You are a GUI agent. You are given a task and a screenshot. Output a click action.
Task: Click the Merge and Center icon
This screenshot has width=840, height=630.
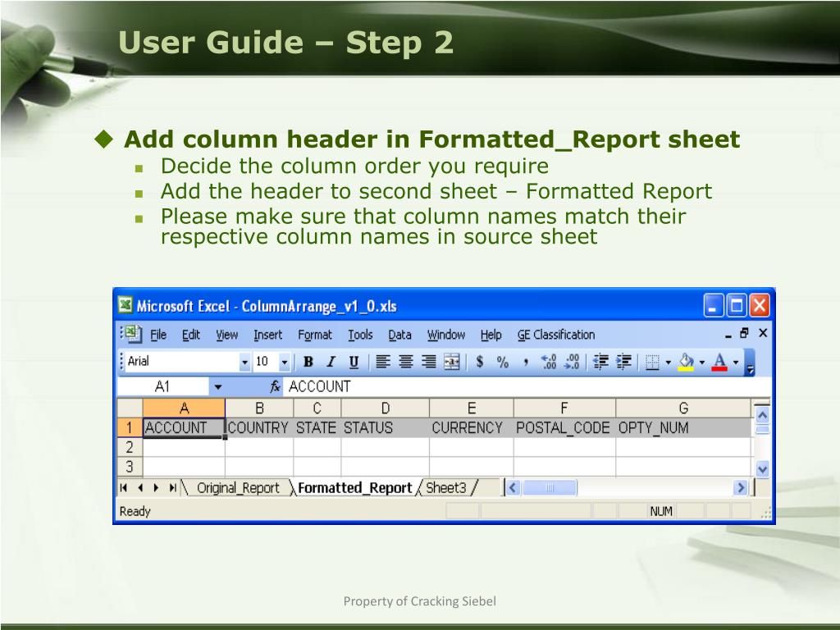tap(452, 362)
